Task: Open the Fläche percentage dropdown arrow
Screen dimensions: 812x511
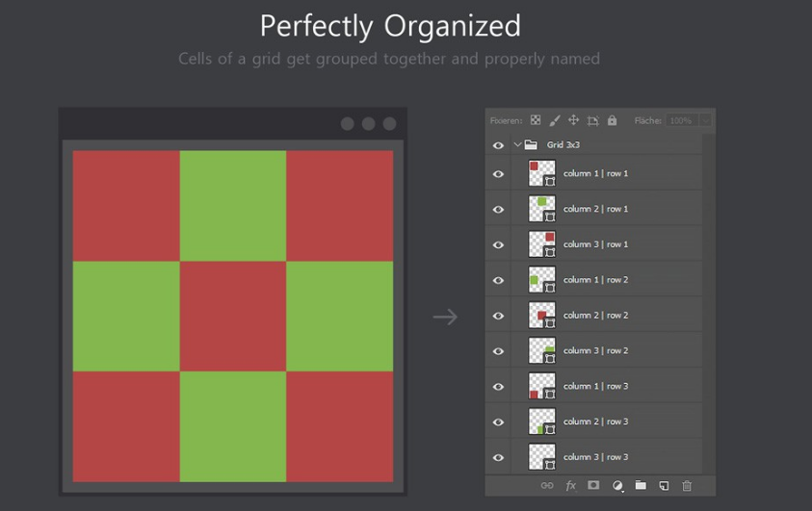Action: (706, 120)
